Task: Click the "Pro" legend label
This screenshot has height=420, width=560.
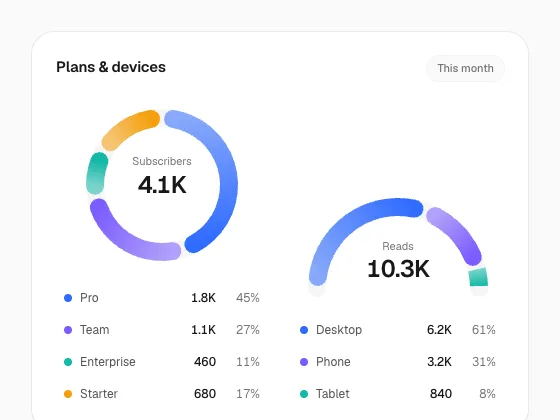Action: coord(89,298)
